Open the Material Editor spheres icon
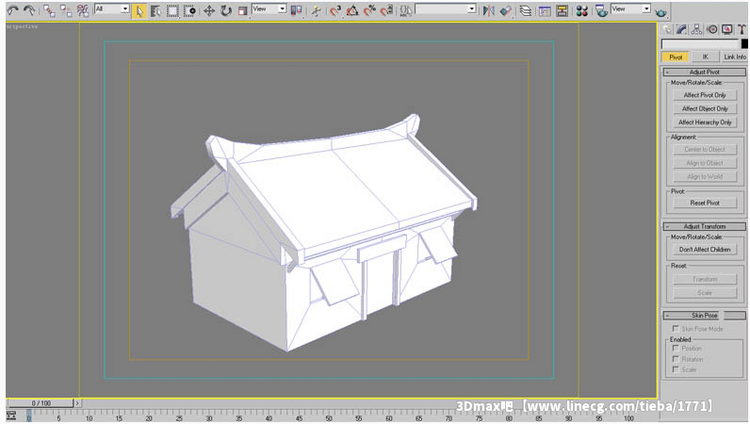This screenshot has width=750, height=424. click(582, 10)
